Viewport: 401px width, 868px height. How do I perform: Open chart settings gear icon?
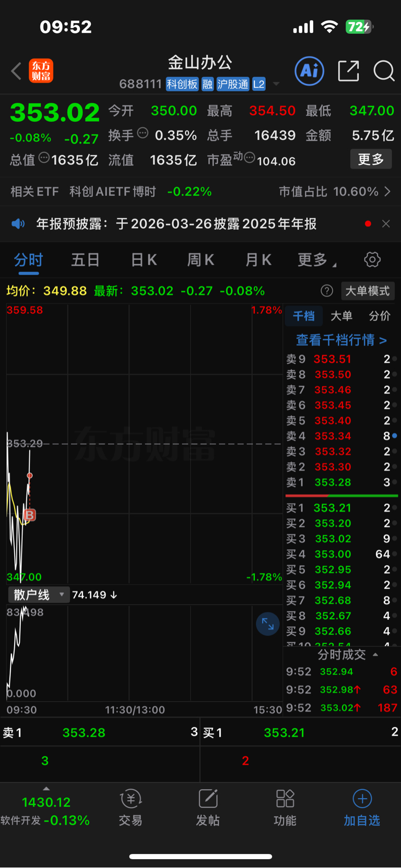click(372, 259)
